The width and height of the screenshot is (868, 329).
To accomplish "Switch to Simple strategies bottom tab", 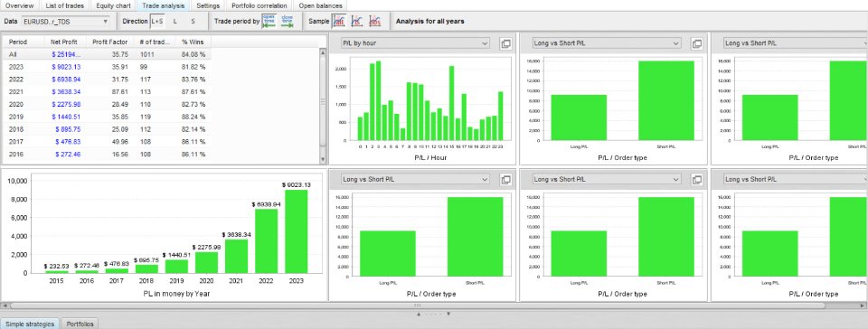I will click(30, 324).
